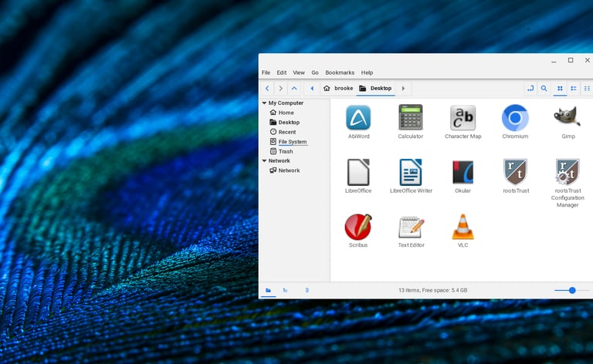
Task: Show places in the sidebar
Action: pyautogui.click(x=268, y=291)
